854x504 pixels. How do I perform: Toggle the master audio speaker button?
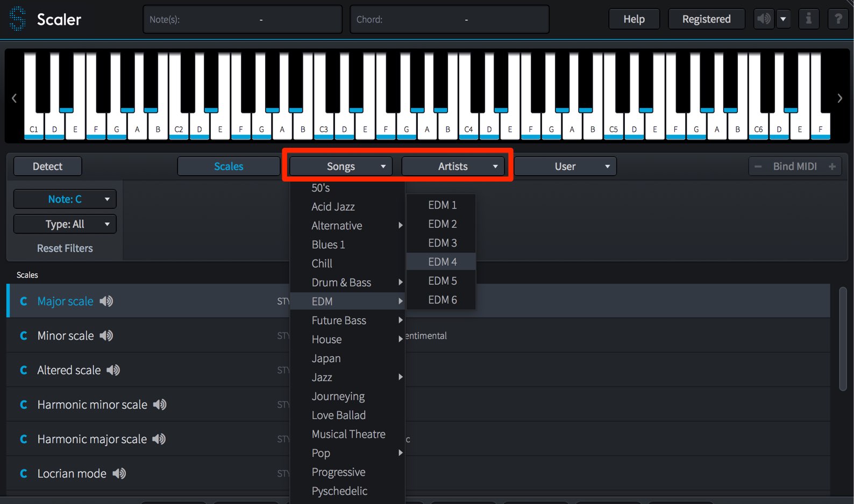coord(764,19)
